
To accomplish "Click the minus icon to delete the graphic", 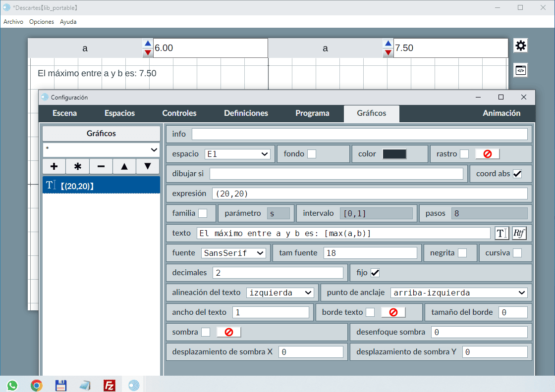I will point(101,166).
